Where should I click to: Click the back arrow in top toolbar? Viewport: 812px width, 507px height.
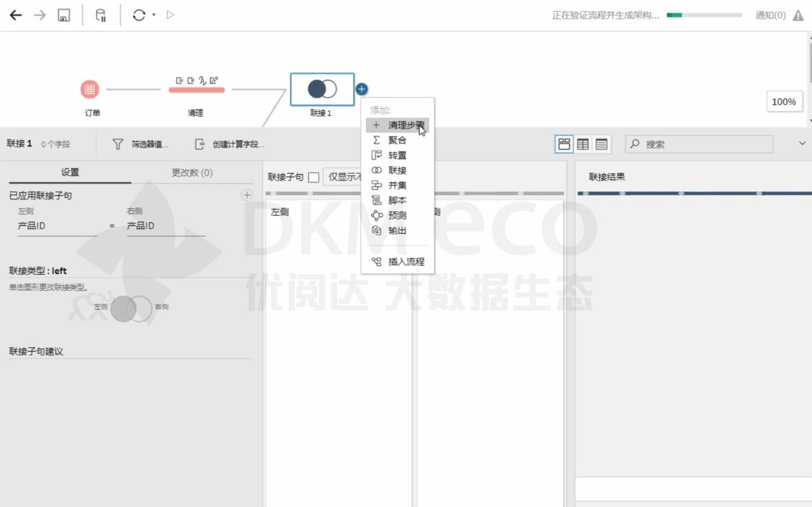(x=16, y=15)
